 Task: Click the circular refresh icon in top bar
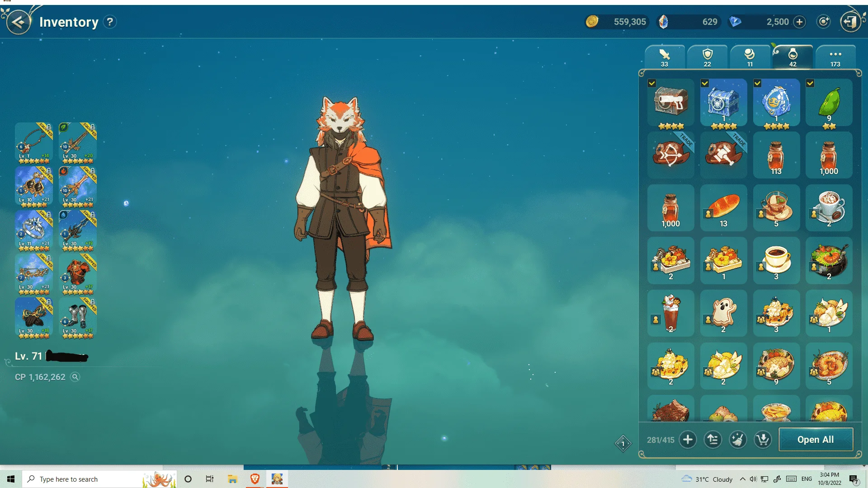[x=824, y=22]
